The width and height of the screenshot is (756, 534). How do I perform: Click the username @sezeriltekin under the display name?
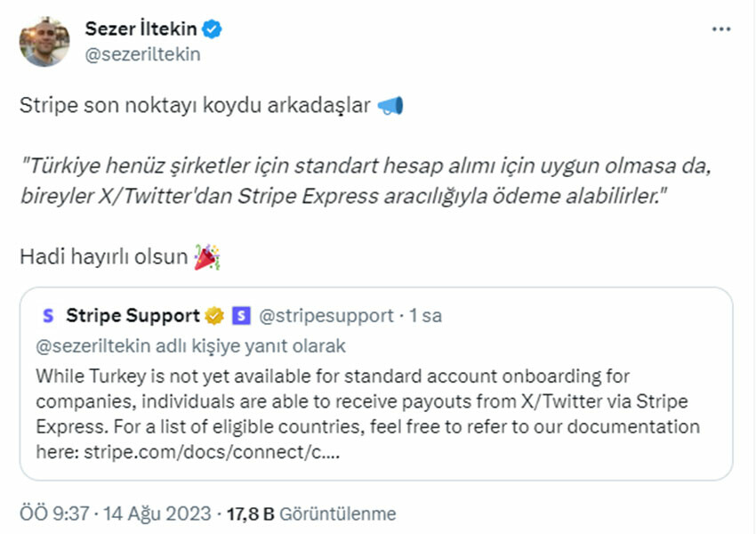(x=145, y=53)
